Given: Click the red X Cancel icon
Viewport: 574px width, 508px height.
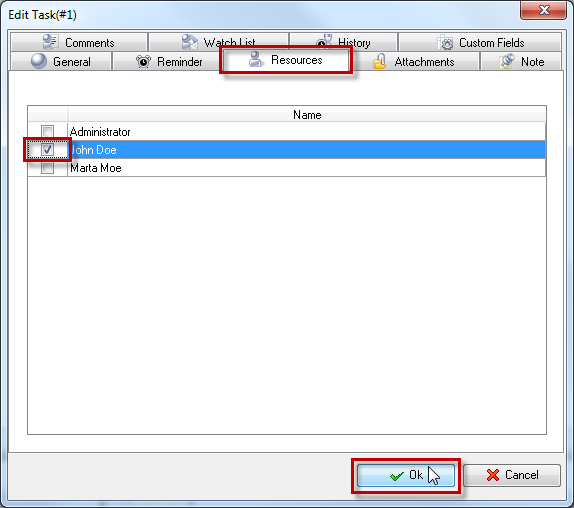Looking at the screenshot, I should click(x=493, y=475).
